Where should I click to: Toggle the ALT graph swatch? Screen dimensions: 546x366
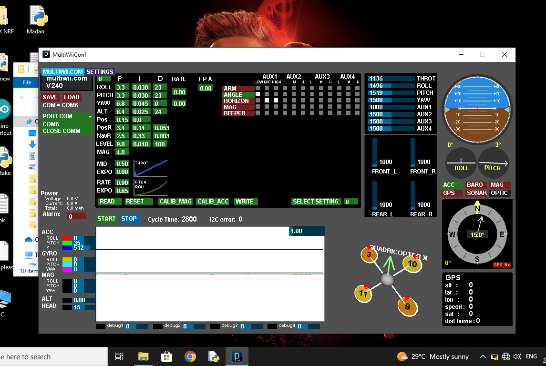click(x=67, y=300)
